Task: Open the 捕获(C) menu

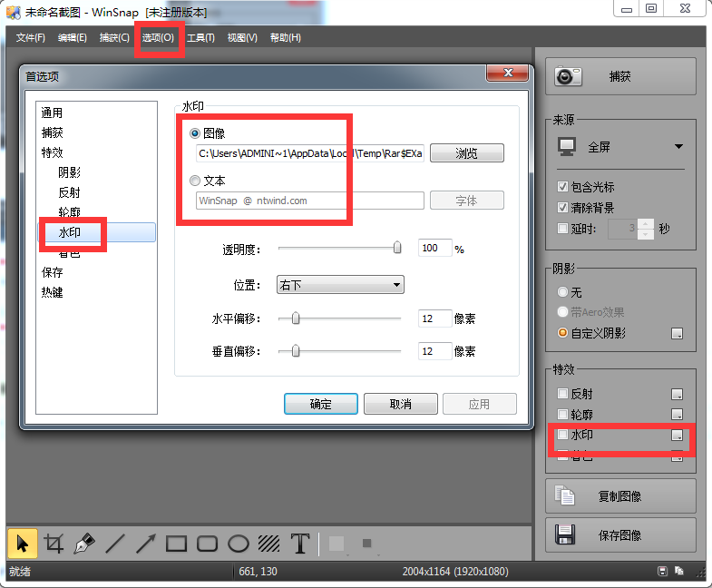Action: [114, 38]
